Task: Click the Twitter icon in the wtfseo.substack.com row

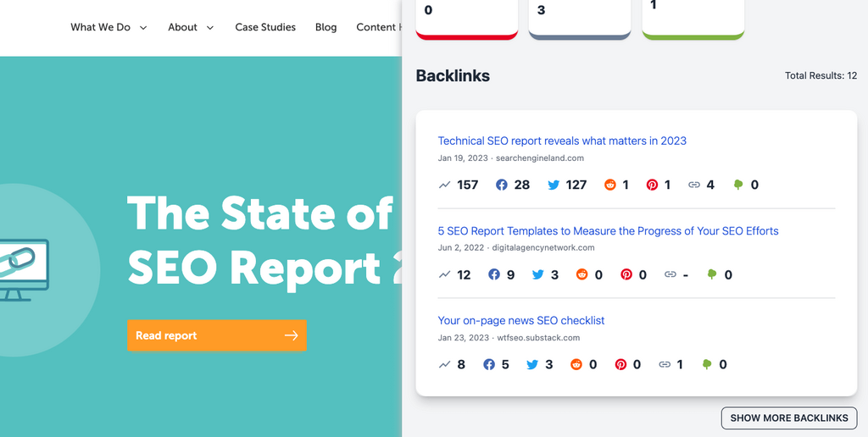Action: [532, 364]
